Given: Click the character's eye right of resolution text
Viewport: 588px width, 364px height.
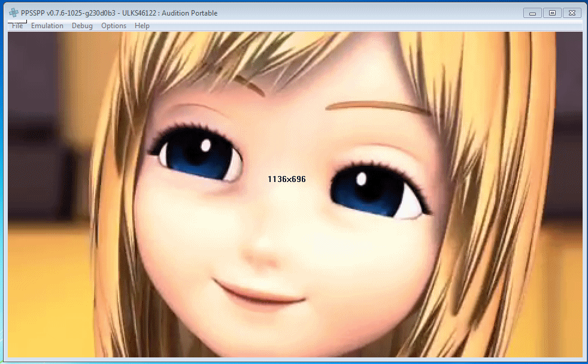Looking at the screenshot, I should click(x=377, y=190).
